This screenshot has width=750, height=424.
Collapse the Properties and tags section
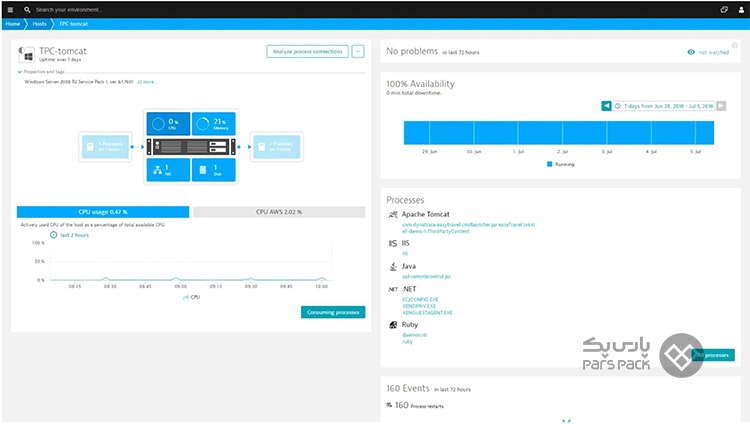click(x=41, y=72)
